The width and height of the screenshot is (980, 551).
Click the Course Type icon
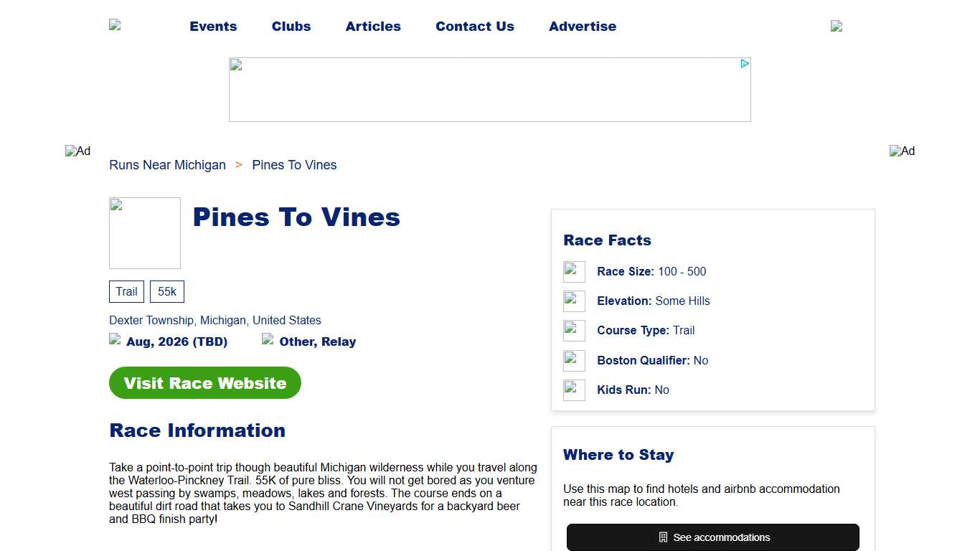(x=574, y=330)
